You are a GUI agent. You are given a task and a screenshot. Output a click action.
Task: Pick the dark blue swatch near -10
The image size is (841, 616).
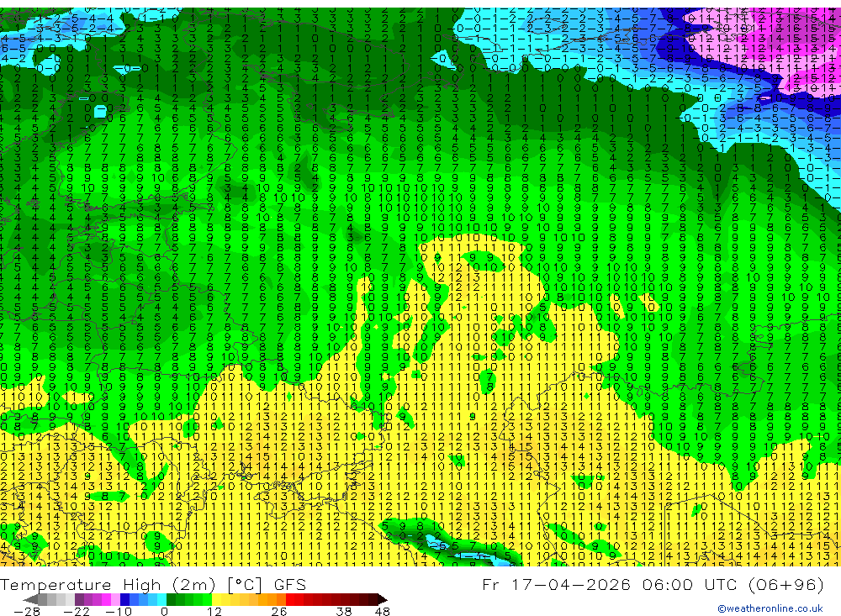click(x=125, y=599)
